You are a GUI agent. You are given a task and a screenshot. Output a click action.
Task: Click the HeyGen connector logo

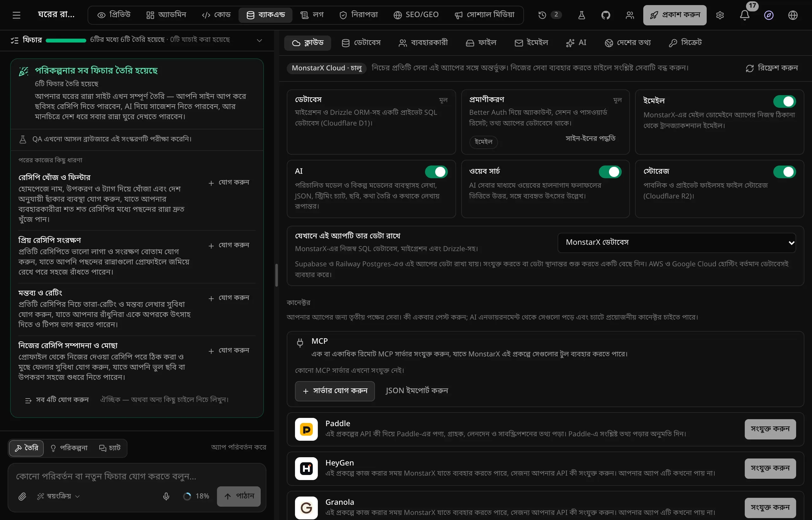tap(306, 468)
